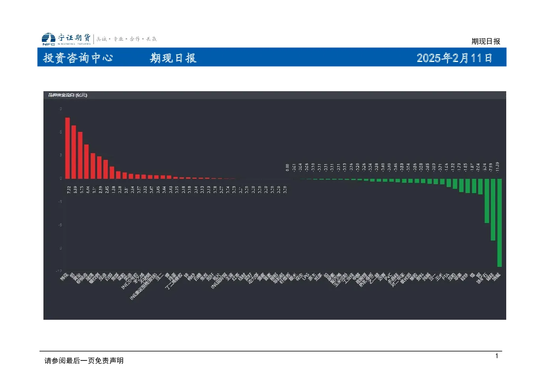Click the NFC 宁证期货 company logo
The image size is (554, 392).
pos(66,39)
